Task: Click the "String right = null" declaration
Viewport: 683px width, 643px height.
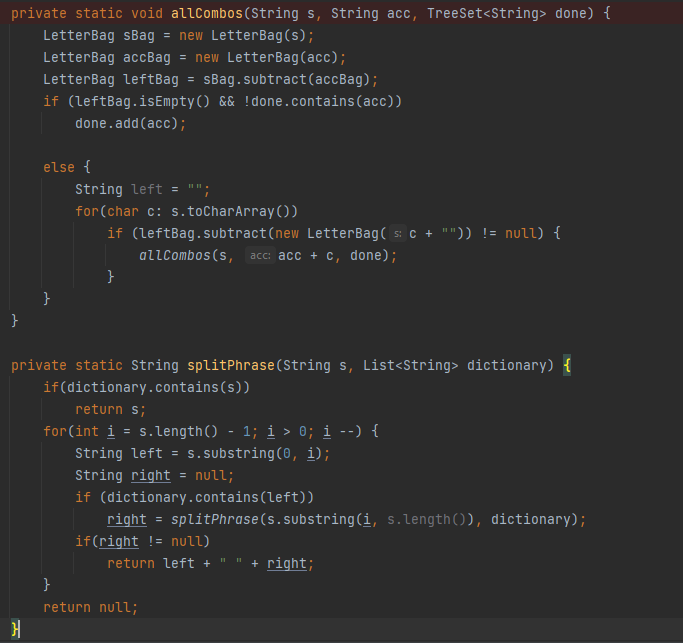Action: coord(154,475)
